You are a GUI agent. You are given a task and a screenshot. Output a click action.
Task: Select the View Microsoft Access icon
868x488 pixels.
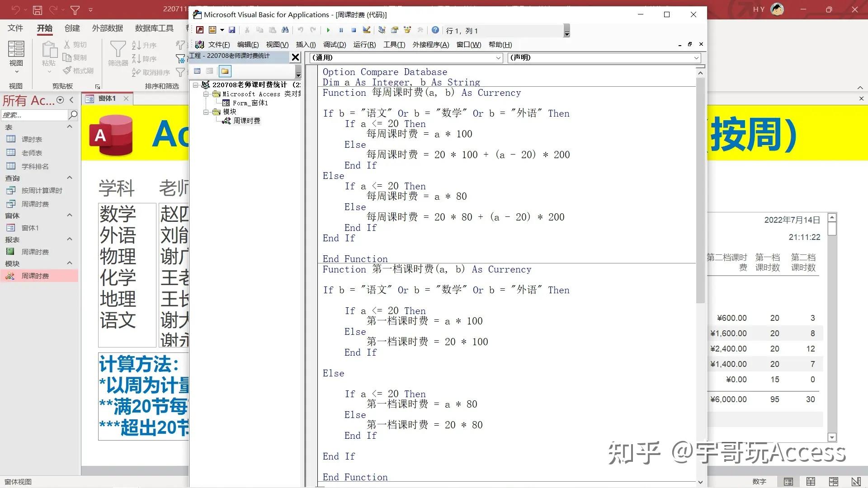point(199,30)
